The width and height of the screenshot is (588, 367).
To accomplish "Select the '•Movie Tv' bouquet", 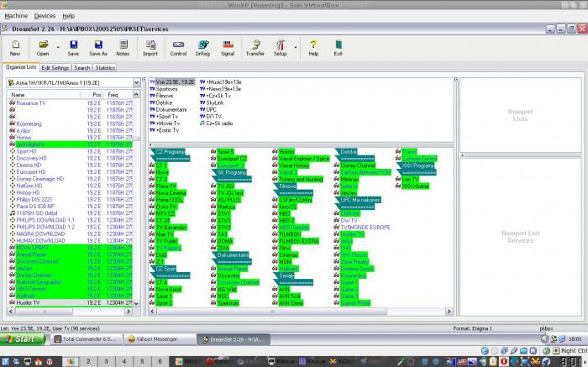I will pos(168,123).
